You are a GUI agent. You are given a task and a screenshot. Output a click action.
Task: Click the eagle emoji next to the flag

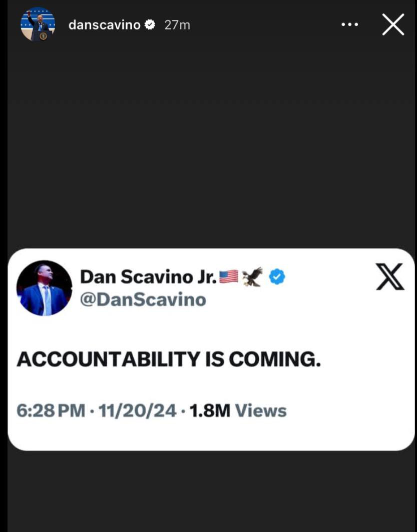click(253, 276)
